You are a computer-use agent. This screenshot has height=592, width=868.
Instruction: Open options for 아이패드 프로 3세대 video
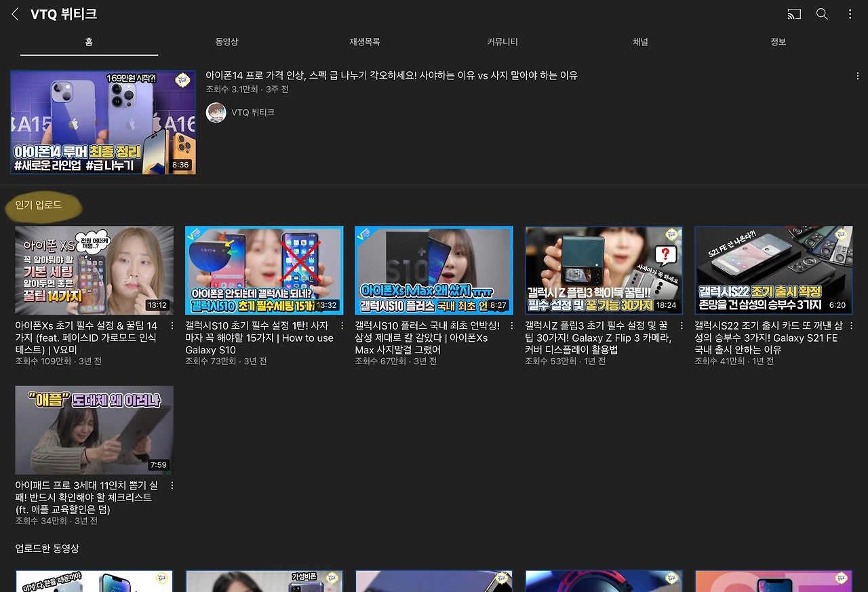(172, 486)
